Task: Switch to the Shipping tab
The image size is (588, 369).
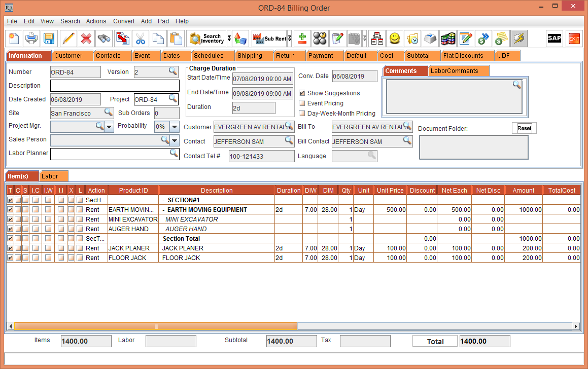Action: click(x=251, y=55)
